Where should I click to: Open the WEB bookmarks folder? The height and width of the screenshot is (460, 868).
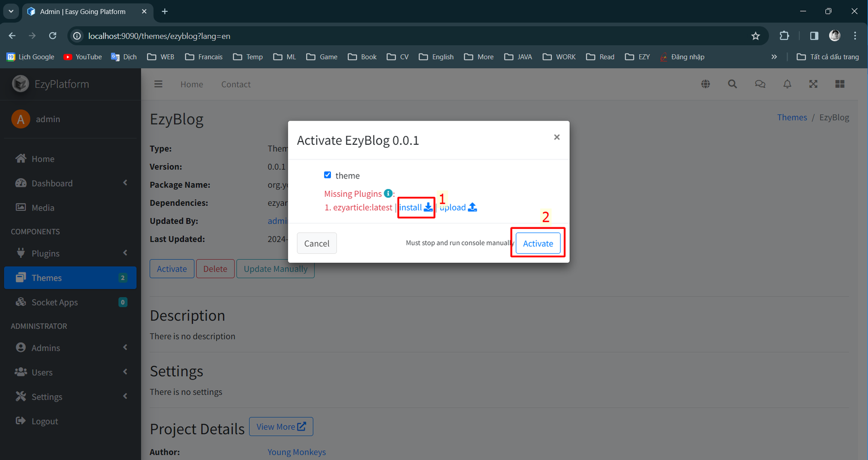[161, 57]
